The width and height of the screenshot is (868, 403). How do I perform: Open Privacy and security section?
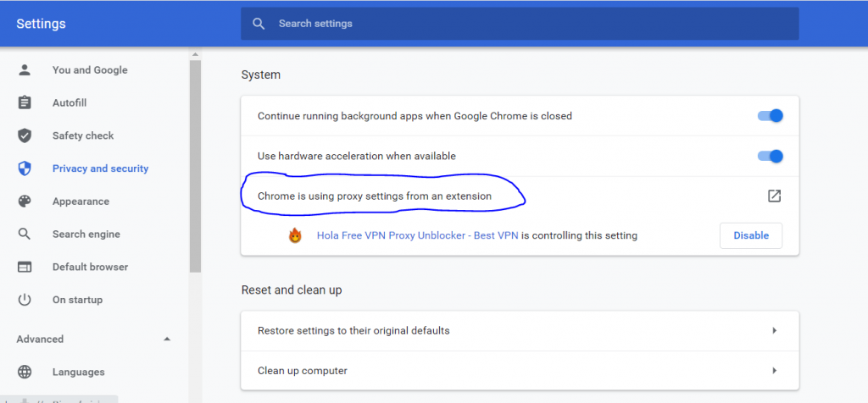click(x=100, y=168)
